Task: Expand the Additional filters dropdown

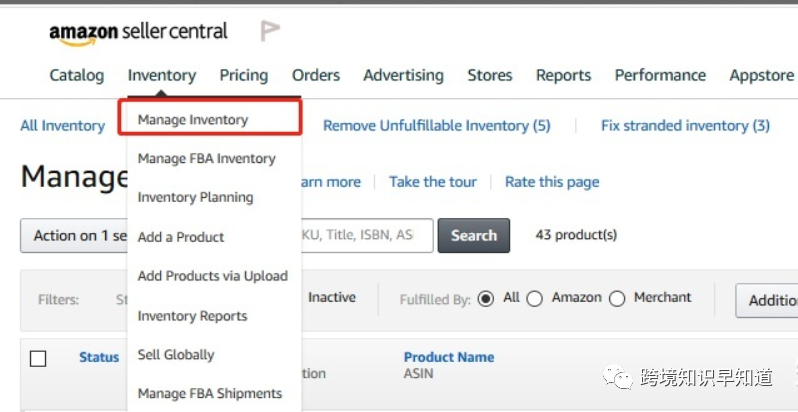Action: click(768, 300)
